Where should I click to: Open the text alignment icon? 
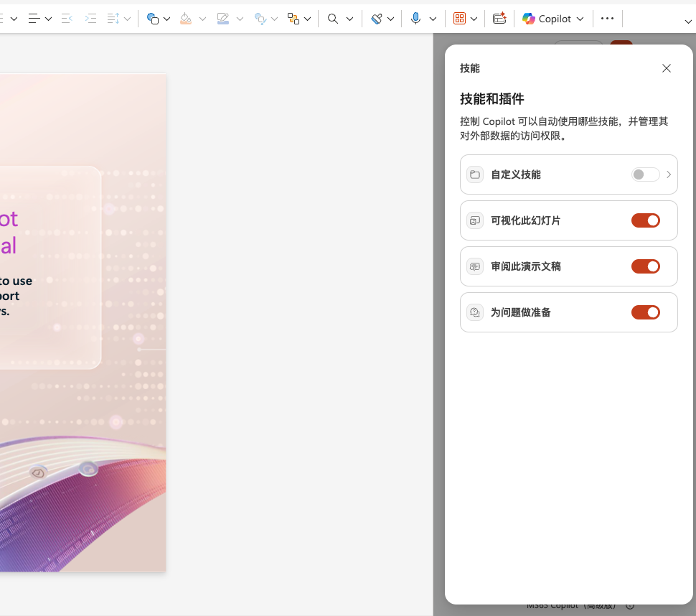point(34,19)
